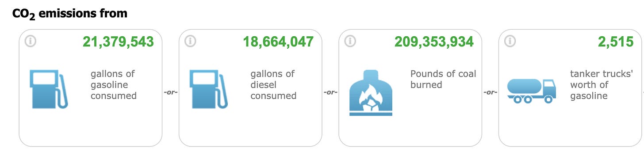644x161 pixels.
Task: Open info icon on coal burned card
Action: pyautogui.click(x=350, y=42)
